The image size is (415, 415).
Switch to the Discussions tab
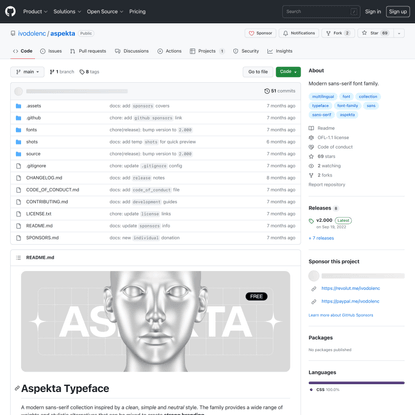tap(132, 51)
